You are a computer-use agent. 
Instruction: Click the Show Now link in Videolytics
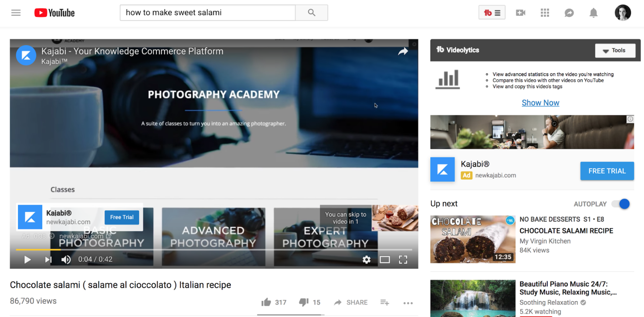pyautogui.click(x=540, y=102)
